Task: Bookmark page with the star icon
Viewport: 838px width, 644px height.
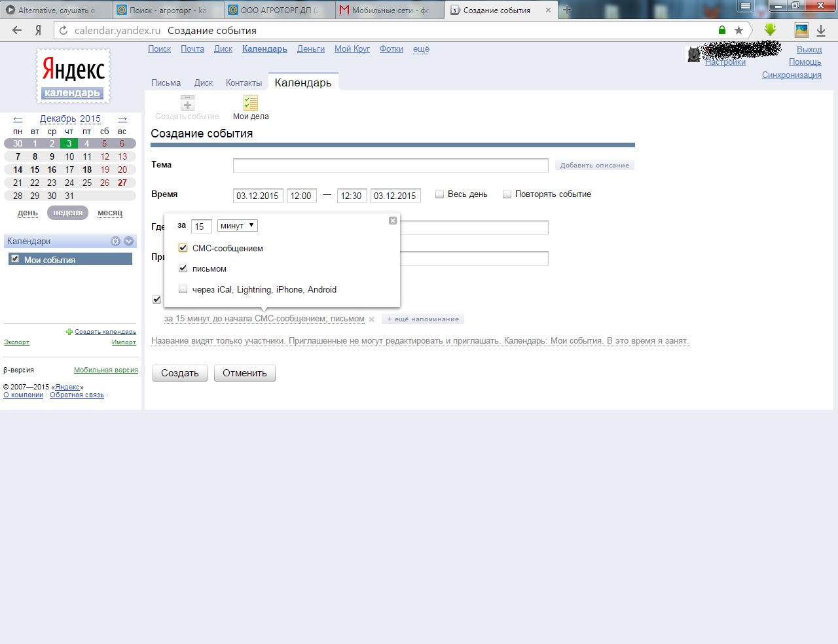Action: pos(738,30)
